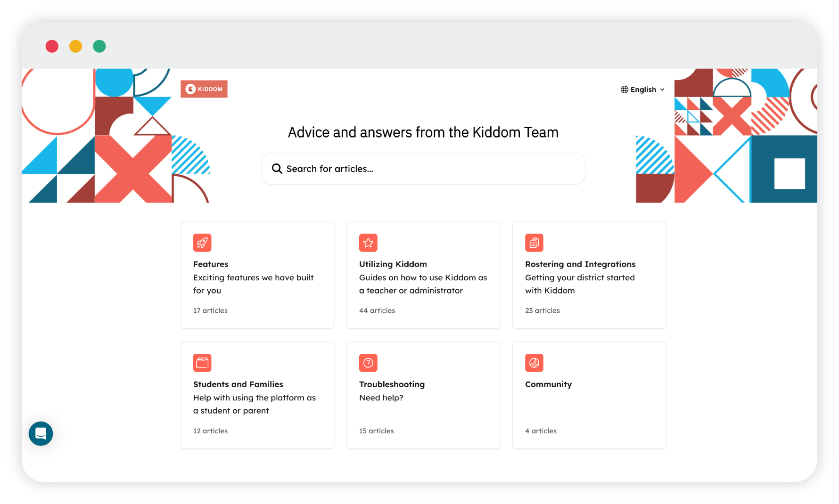Open the Features collection title
Image resolution: width=839 pixels, height=504 pixels.
[x=211, y=264]
